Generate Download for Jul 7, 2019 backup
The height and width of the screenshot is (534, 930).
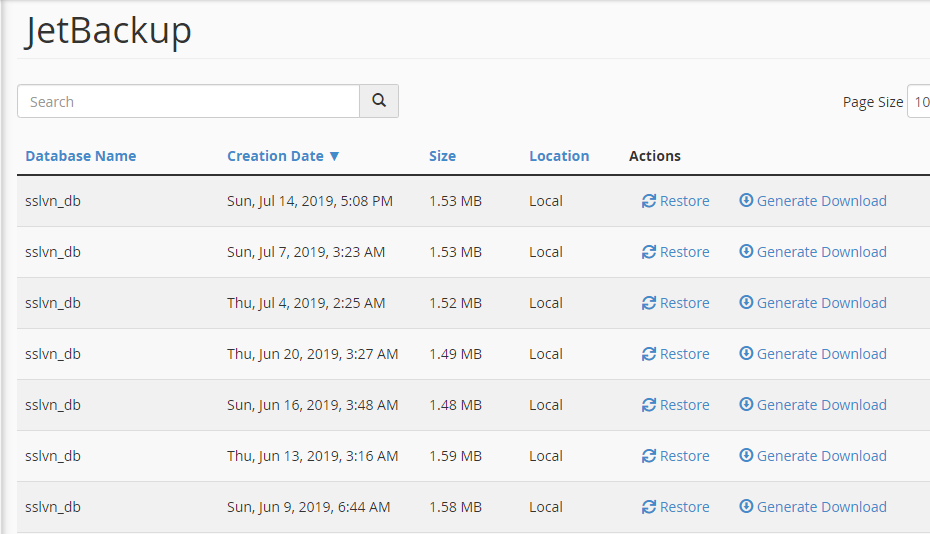click(x=821, y=252)
